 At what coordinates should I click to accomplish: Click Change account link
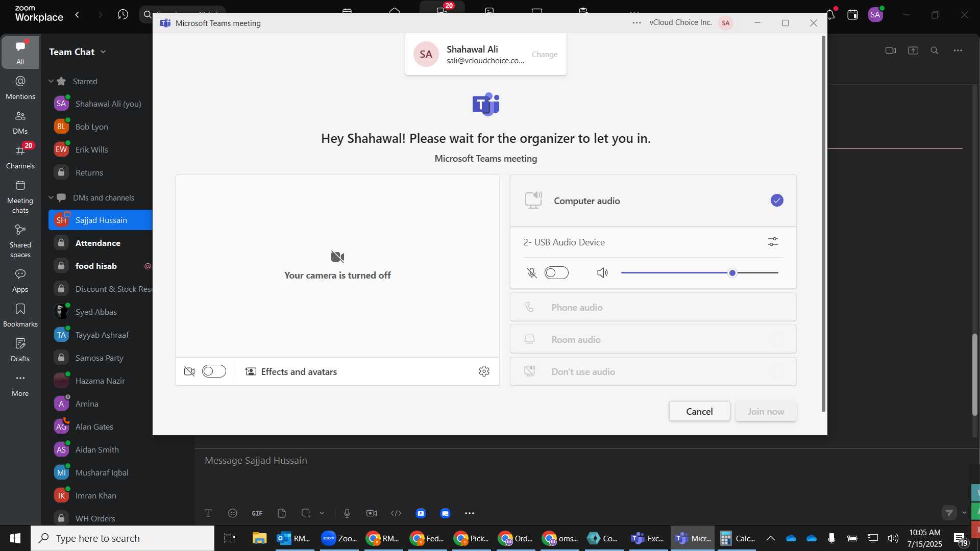[544, 55]
